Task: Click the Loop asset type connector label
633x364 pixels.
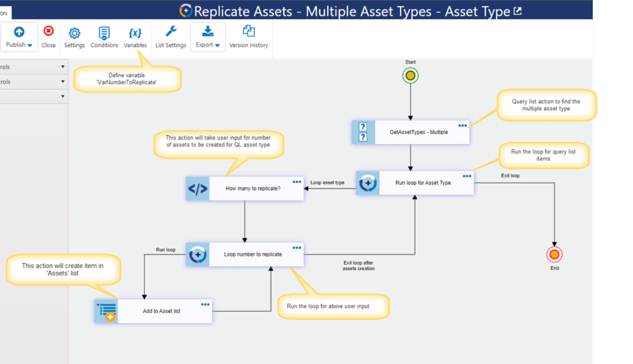Action: click(328, 182)
